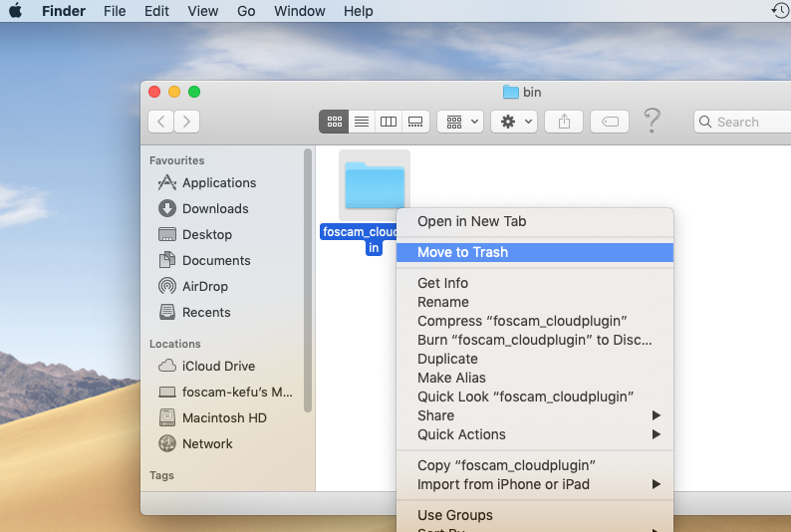Click the Locations section header

(175, 344)
